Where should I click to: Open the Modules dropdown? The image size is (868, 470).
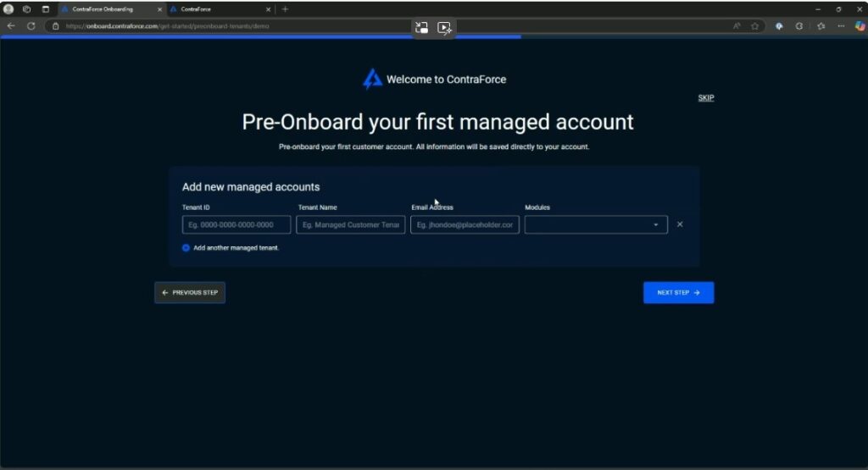click(595, 224)
